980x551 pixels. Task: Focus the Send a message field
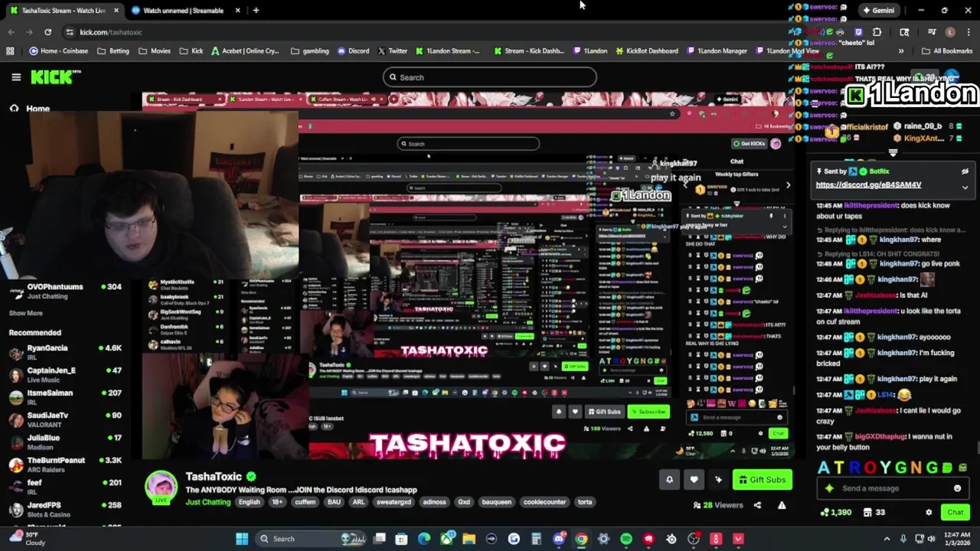click(892, 488)
